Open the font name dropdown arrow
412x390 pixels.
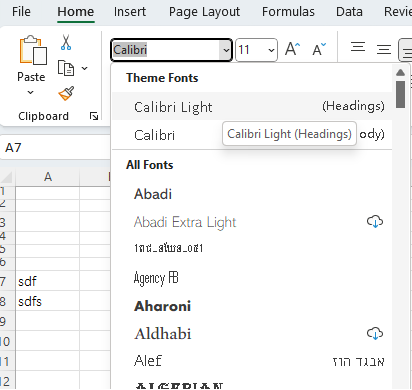tap(226, 50)
